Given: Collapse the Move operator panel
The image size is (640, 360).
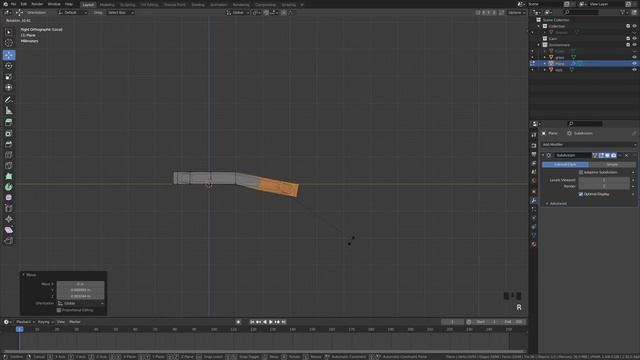Looking at the screenshot, I should pos(23,275).
